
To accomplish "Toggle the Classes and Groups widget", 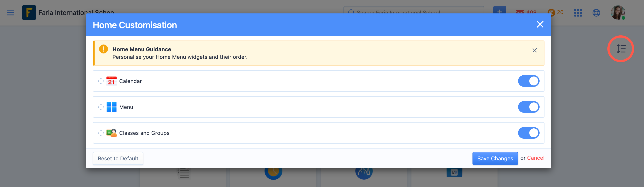I will [528, 133].
